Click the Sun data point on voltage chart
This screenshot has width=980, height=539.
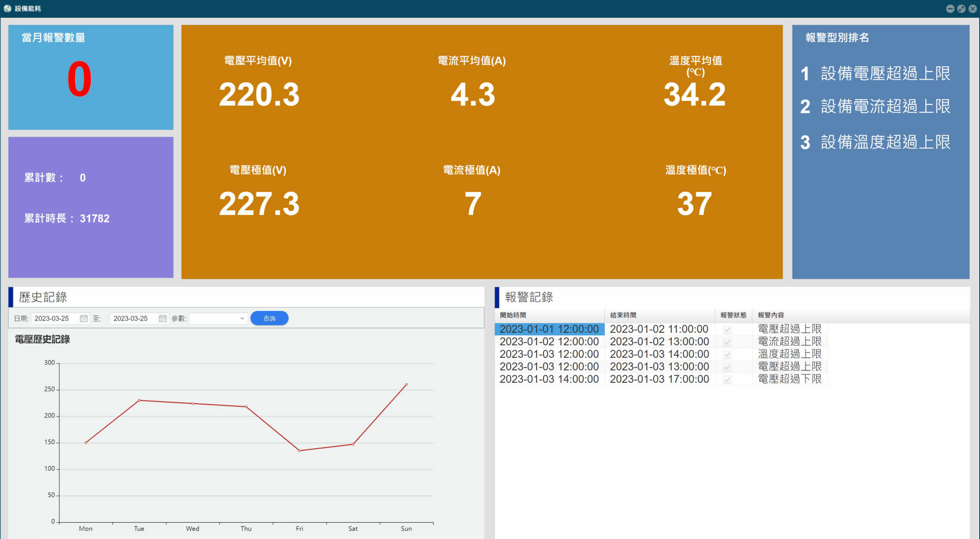406,384
